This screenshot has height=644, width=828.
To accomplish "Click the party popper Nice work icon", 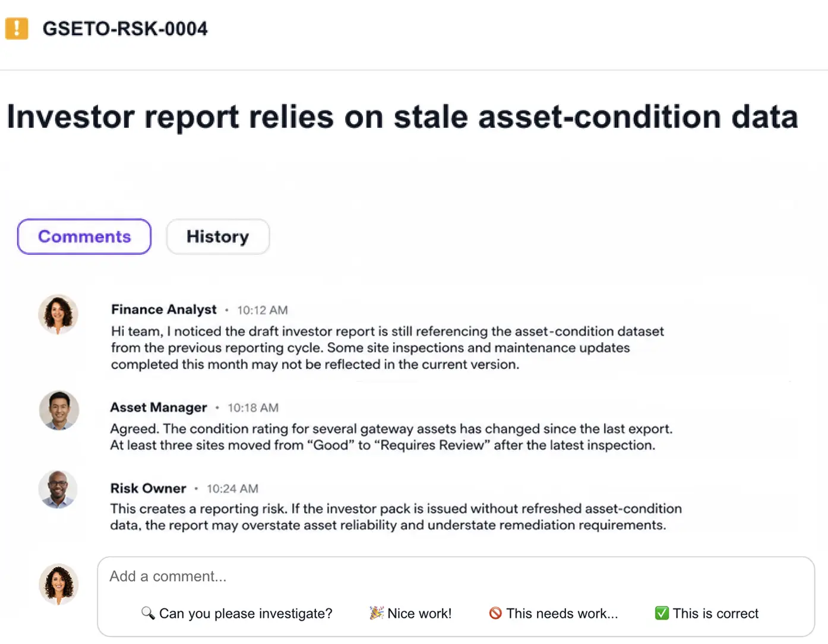I will pyautogui.click(x=376, y=613).
